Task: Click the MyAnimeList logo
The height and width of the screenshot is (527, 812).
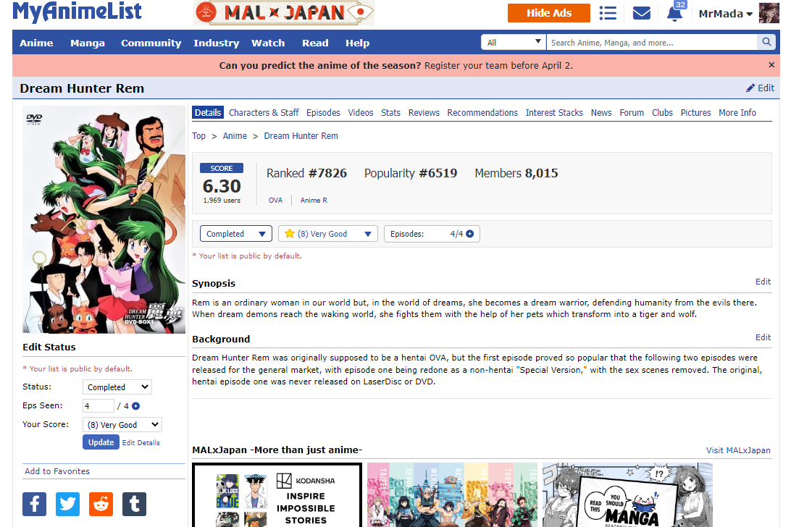Action: (77, 12)
